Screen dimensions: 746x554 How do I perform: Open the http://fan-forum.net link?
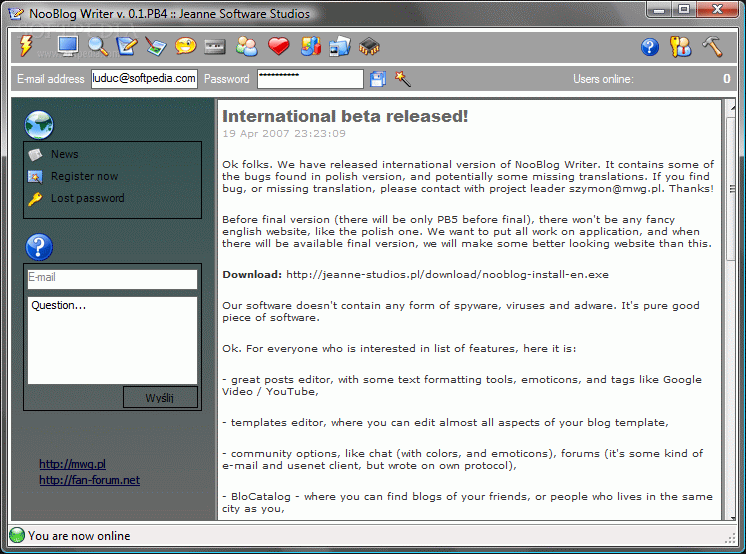[89, 480]
